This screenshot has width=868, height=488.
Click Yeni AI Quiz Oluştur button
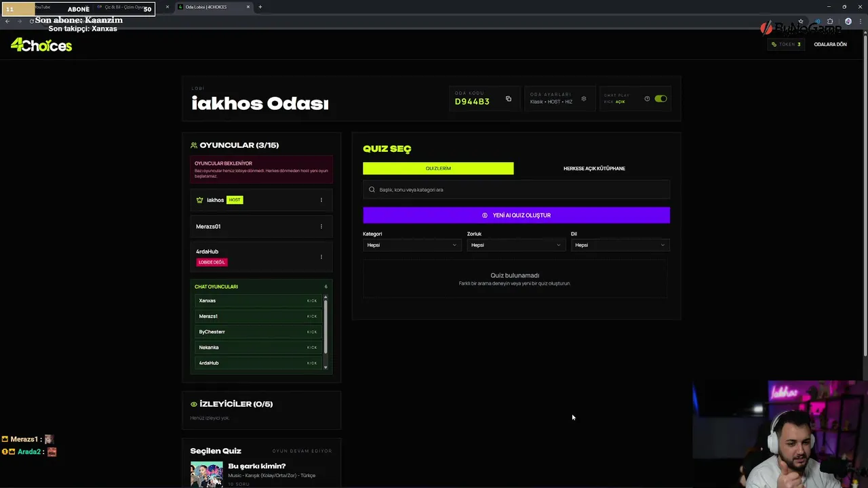pos(516,215)
